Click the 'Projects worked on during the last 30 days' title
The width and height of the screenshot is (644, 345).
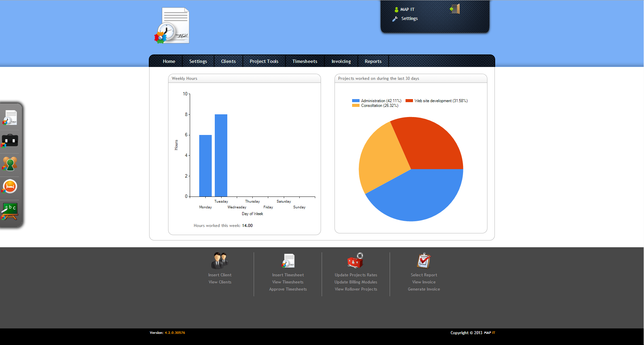378,78
